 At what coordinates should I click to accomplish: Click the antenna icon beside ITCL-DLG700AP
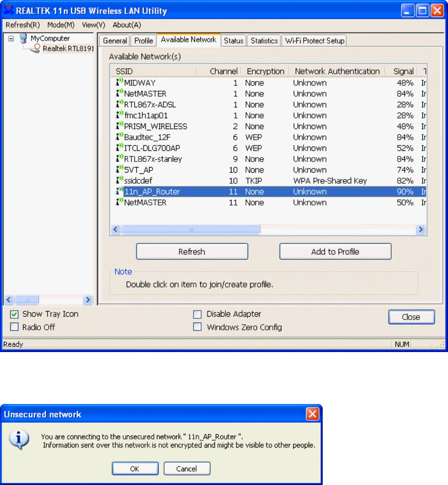point(119,147)
